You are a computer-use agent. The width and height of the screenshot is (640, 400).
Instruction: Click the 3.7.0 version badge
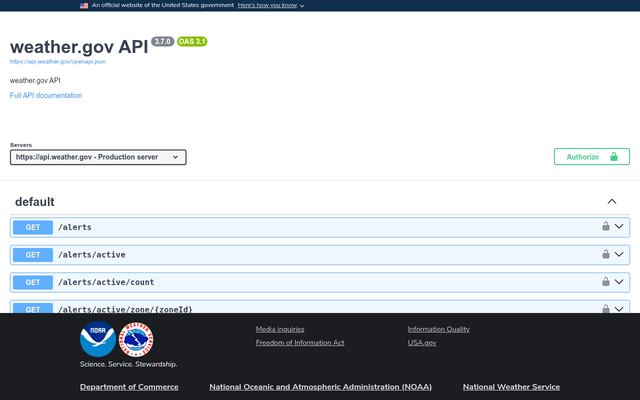pos(162,41)
